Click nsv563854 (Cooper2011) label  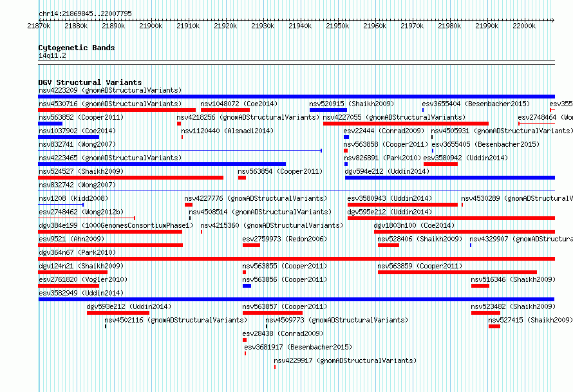point(280,171)
